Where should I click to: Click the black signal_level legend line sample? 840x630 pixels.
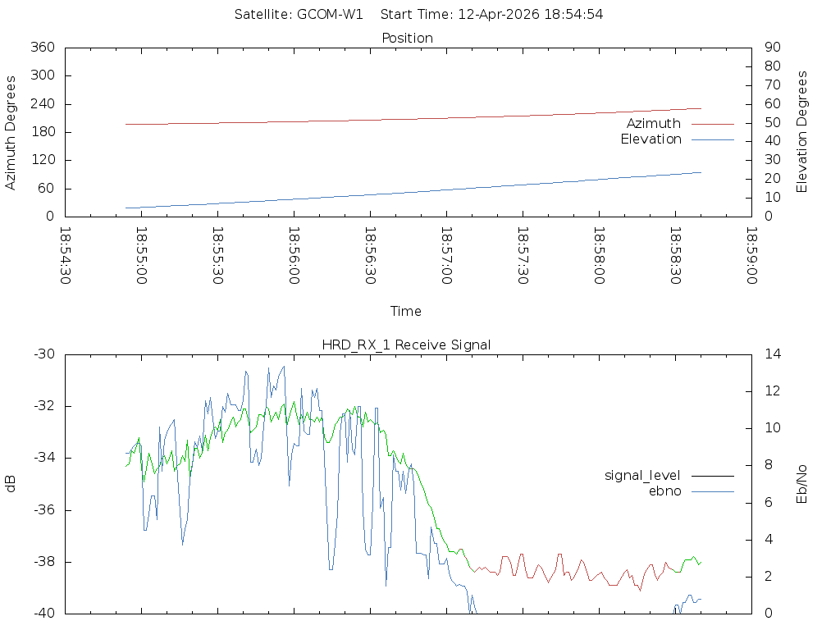(712, 476)
